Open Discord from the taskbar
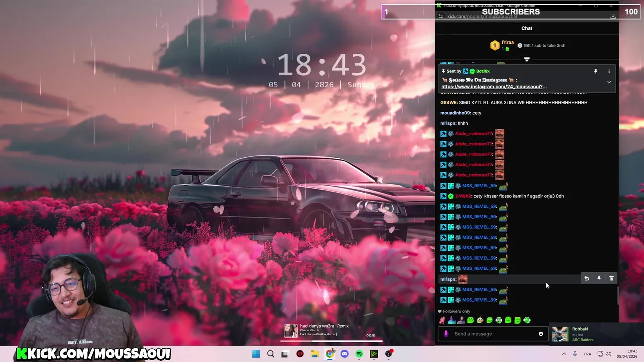 point(345,354)
